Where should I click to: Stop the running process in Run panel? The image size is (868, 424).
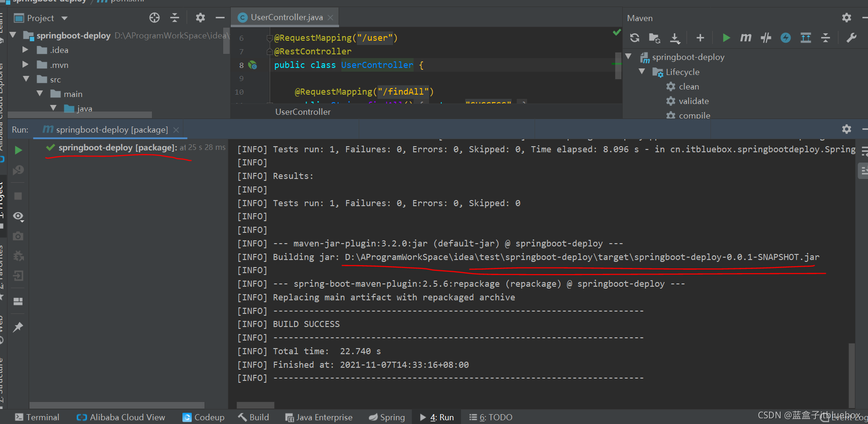pyautogui.click(x=18, y=196)
